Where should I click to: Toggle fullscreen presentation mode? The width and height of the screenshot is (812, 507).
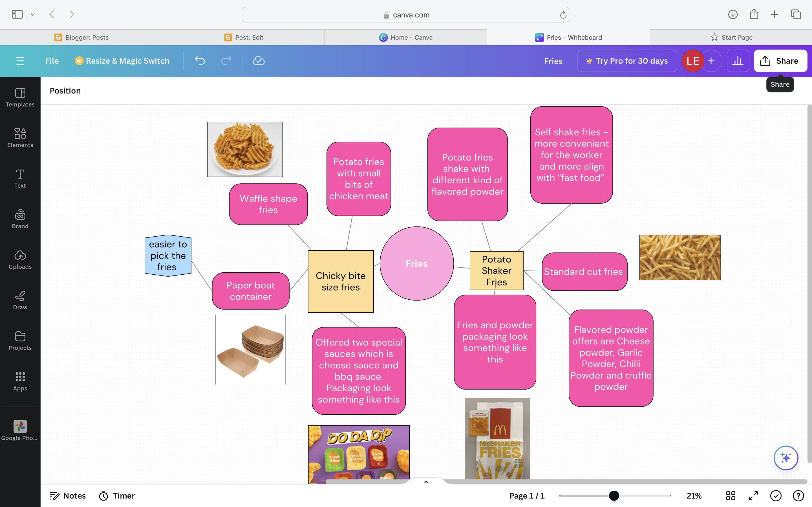tap(753, 496)
